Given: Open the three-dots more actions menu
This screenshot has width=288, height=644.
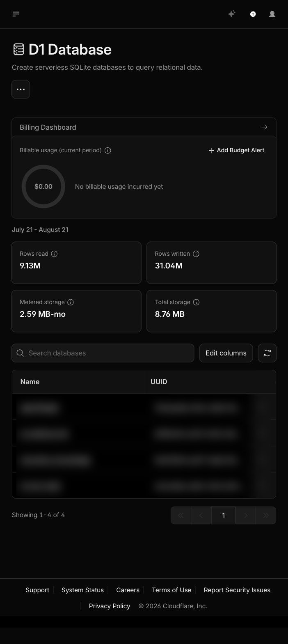Looking at the screenshot, I should click(x=21, y=89).
